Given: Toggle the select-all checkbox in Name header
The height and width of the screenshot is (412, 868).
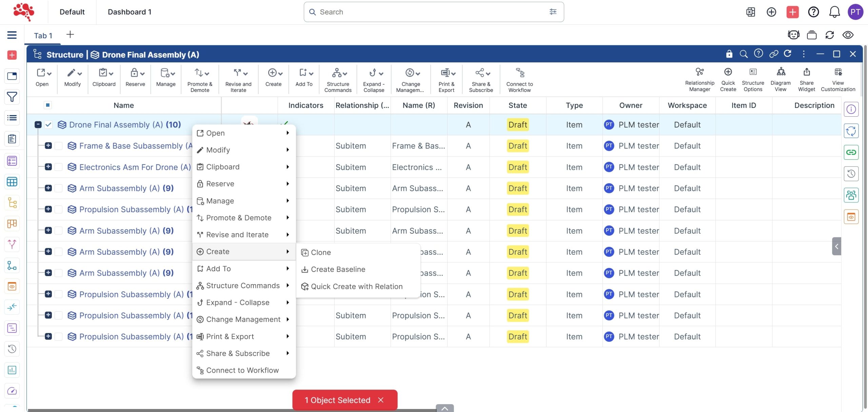Looking at the screenshot, I should click(48, 105).
